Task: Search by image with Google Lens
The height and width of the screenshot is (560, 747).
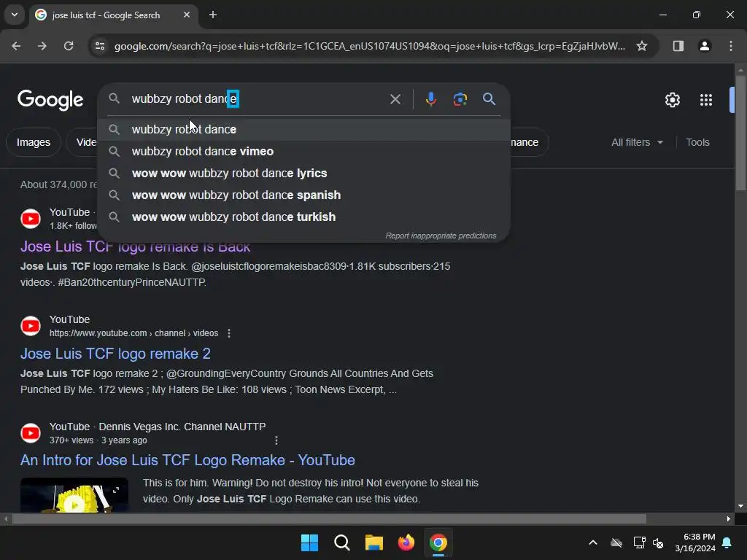Action: click(460, 99)
